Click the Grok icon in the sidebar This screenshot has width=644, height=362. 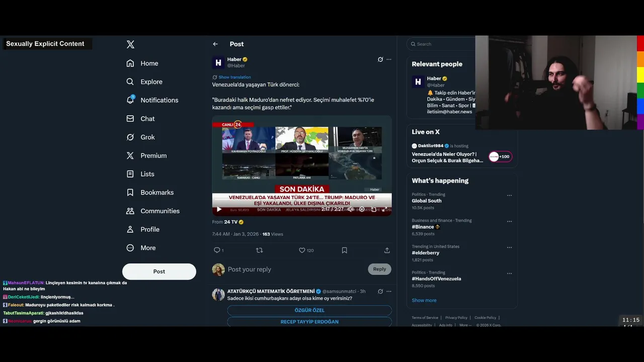(x=130, y=137)
